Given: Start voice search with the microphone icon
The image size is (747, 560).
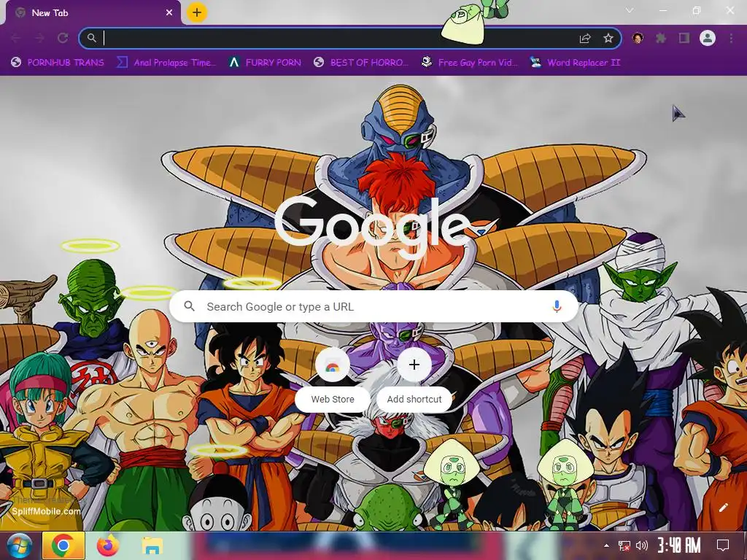Looking at the screenshot, I should tap(557, 307).
